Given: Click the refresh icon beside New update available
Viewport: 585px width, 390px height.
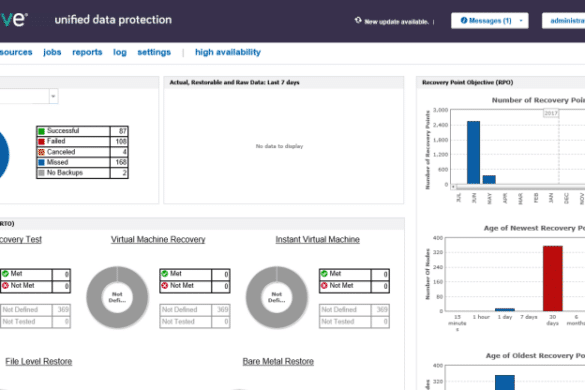Looking at the screenshot, I should (358, 20).
